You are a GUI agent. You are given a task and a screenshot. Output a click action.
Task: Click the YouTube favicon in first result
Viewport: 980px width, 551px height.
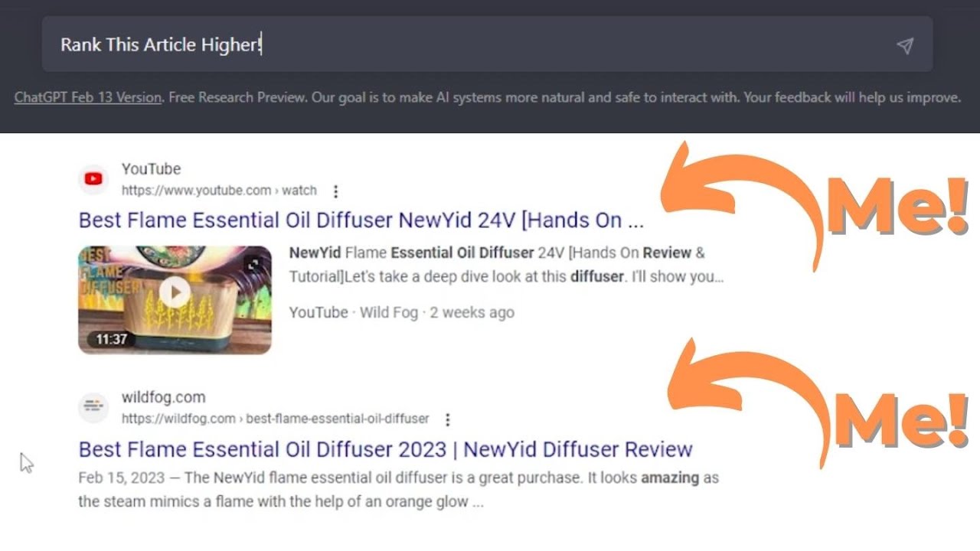tap(93, 179)
